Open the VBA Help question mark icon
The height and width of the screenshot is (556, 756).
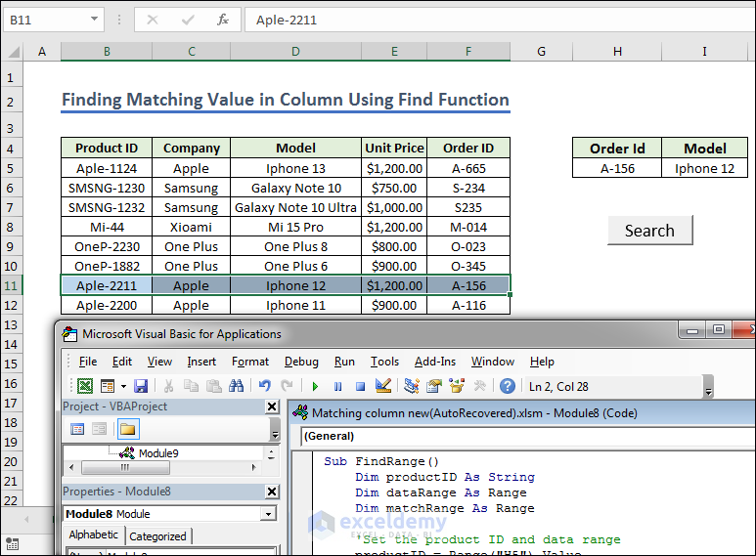click(x=507, y=386)
